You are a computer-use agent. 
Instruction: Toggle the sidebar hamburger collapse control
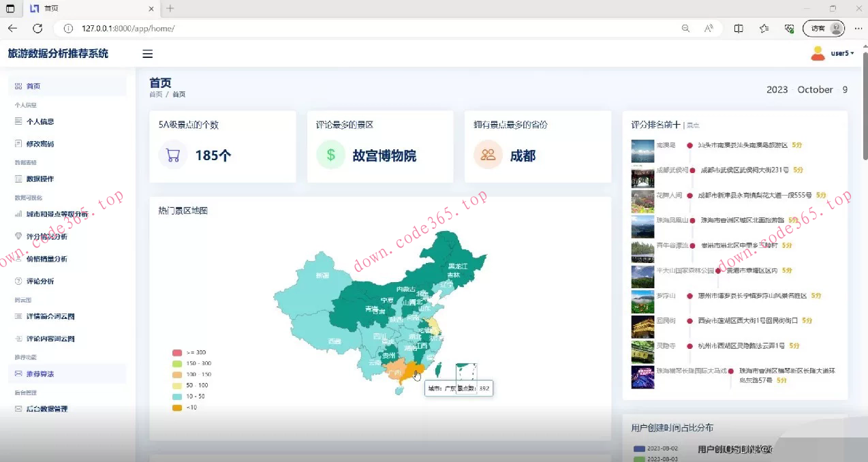pos(147,54)
